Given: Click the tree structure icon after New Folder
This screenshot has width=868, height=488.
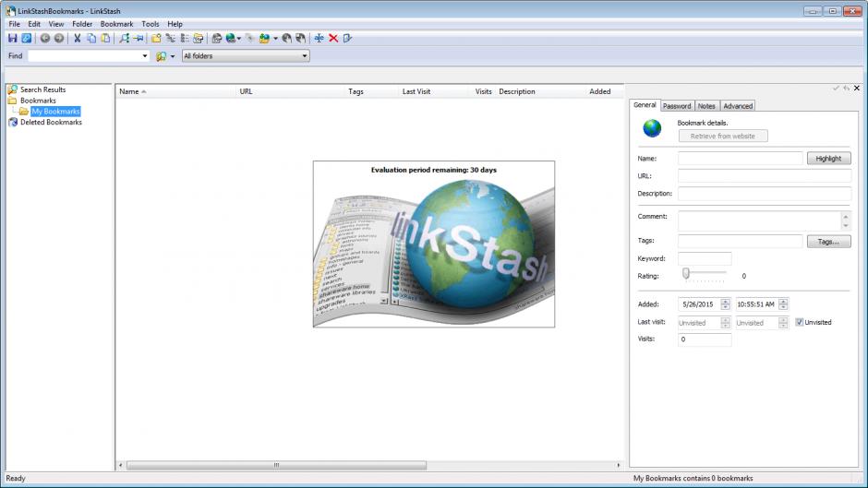Looking at the screenshot, I should 171,38.
